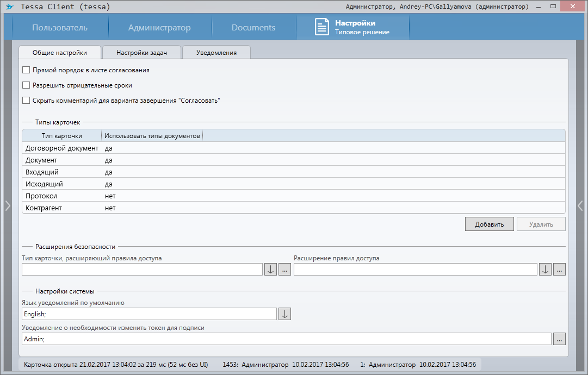Image resolution: width=588 pixels, height=375 pixels.
Task: Check Разрешить отрицательные сроки option
Action: pyautogui.click(x=26, y=85)
